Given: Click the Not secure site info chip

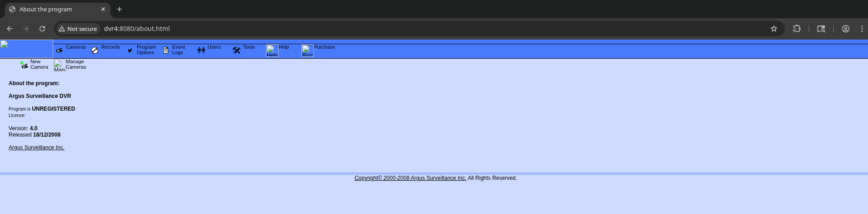Looking at the screenshot, I should tap(78, 29).
